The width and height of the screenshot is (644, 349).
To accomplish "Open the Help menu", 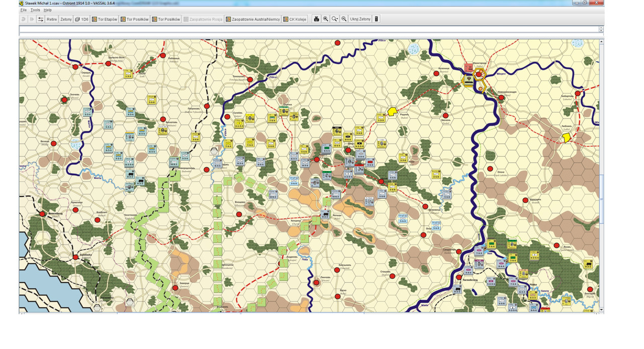I will 47,10.
